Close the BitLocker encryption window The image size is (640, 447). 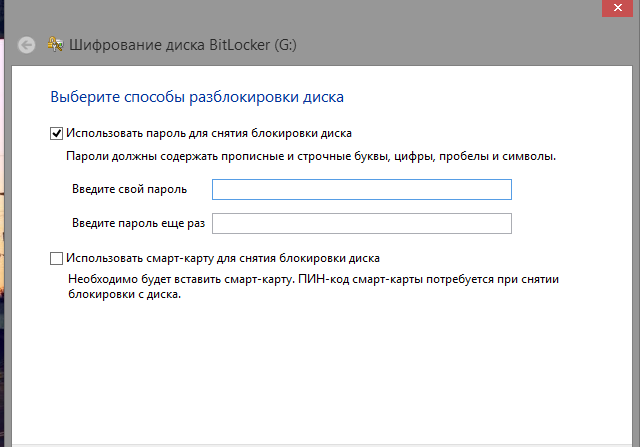pyautogui.click(x=618, y=8)
